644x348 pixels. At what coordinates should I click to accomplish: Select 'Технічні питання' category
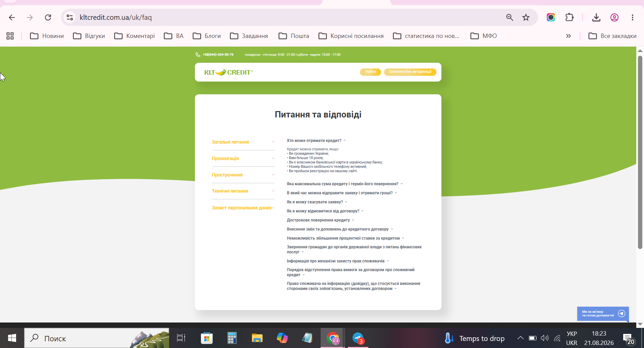243,191
